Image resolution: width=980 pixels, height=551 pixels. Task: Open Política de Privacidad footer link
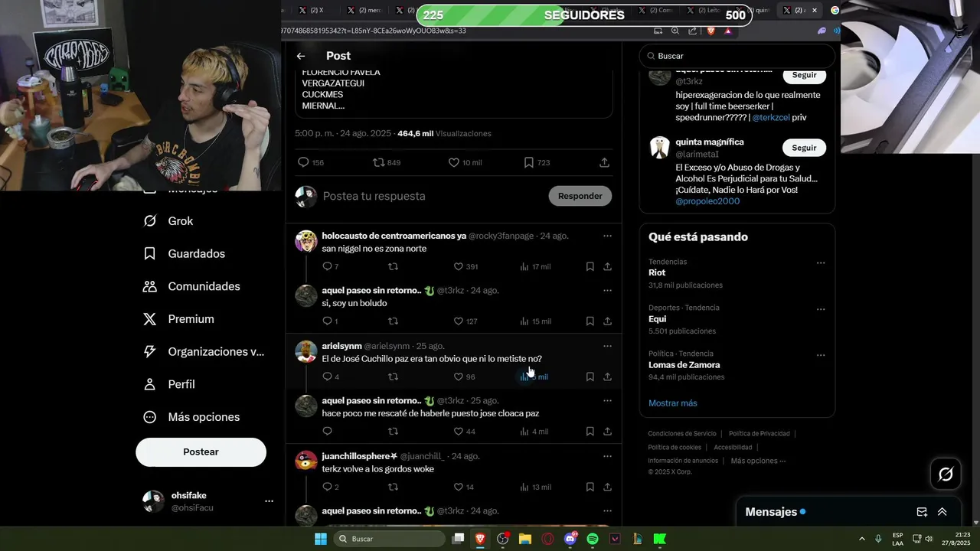759,434
